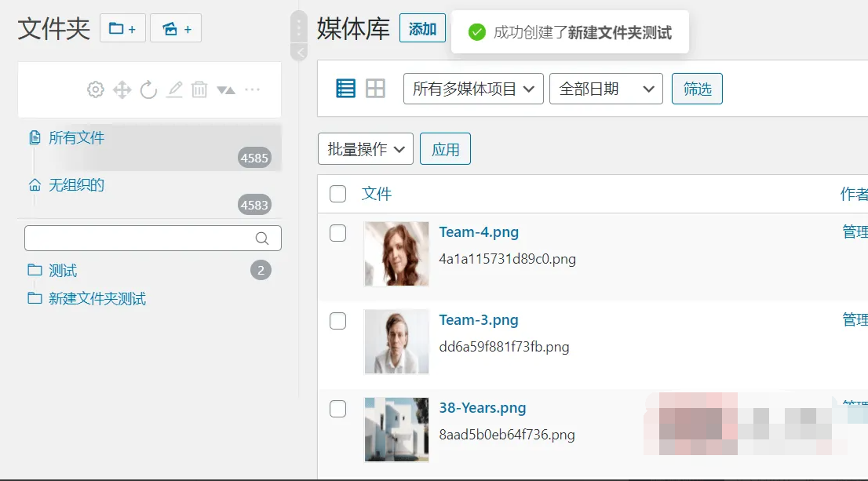This screenshot has height=481, width=868.
Task: Click the 添加 button
Action: click(x=422, y=28)
